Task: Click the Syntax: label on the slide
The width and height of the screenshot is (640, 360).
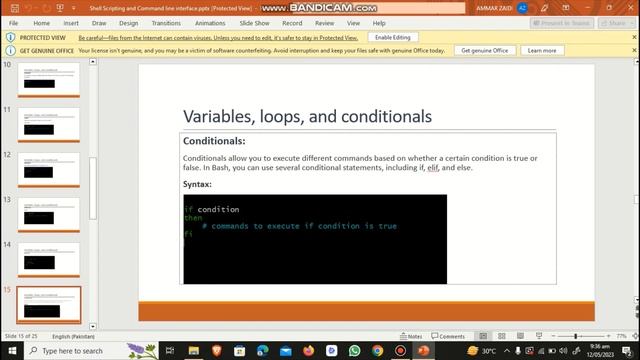Action: [x=197, y=184]
